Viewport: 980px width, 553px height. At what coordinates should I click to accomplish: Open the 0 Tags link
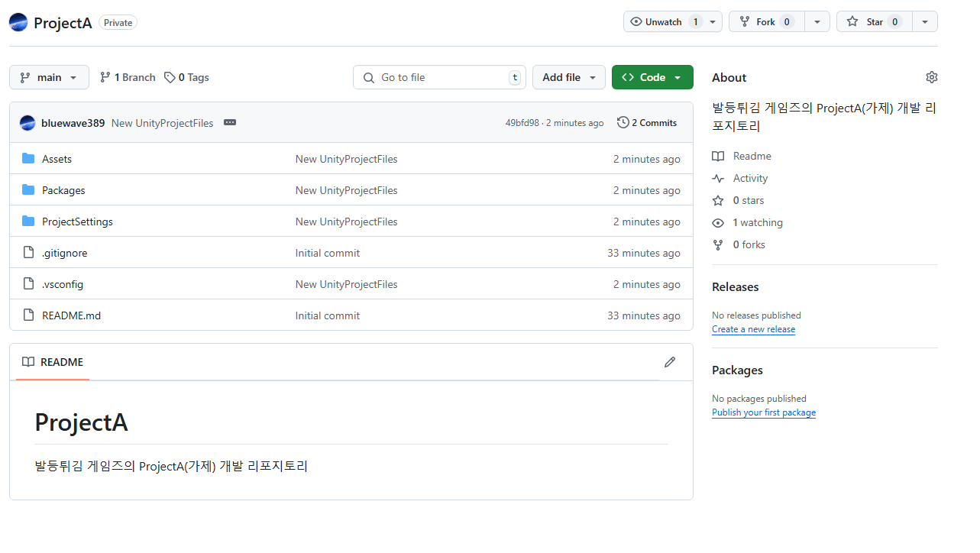[186, 77]
